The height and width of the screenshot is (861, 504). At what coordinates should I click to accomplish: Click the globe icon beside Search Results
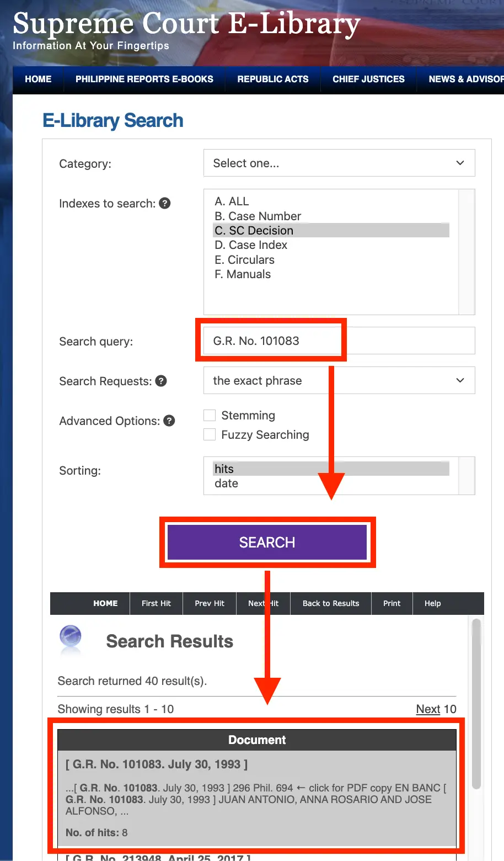(70, 639)
